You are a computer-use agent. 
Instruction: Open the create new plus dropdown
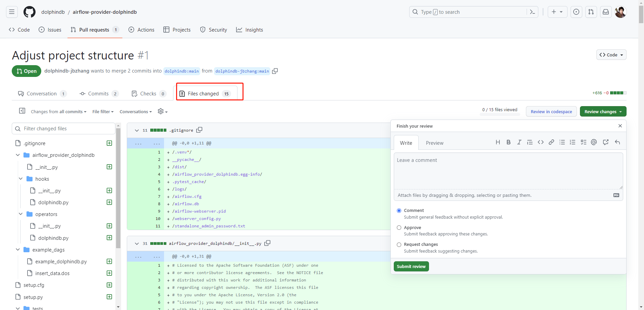coord(557,12)
